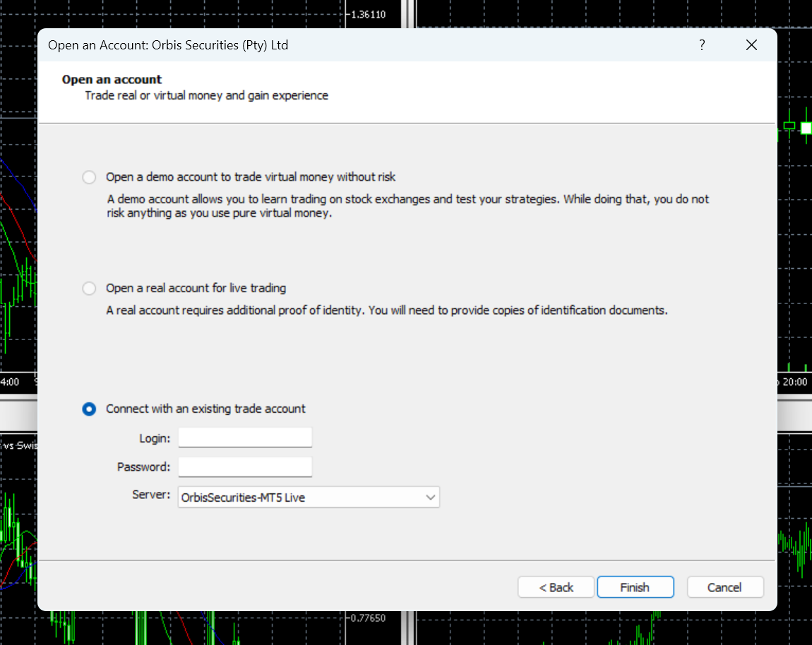Close the Open an Account dialog
The width and height of the screenshot is (812, 645).
point(751,45)
